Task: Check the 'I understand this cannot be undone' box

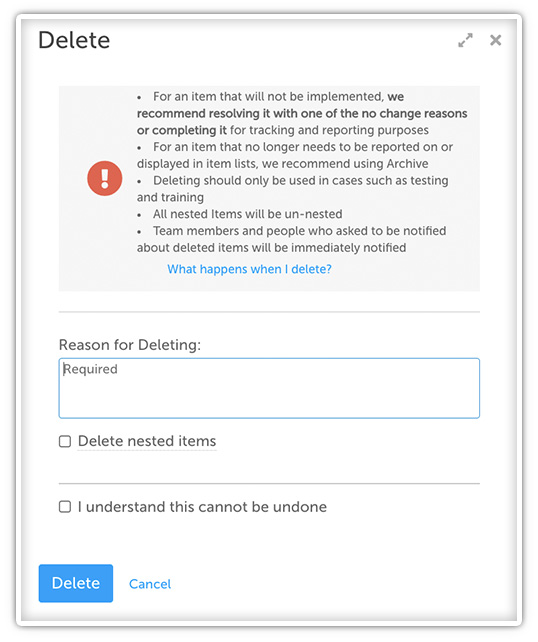Action: click(65, 507)
